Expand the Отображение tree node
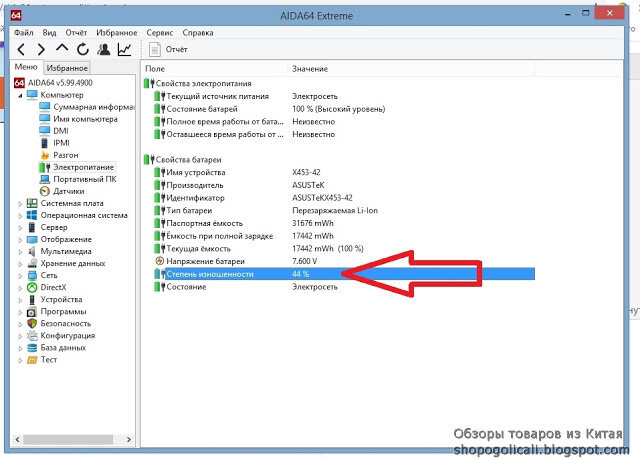Viewport: 640px width, 458px height. pos(20,240)
